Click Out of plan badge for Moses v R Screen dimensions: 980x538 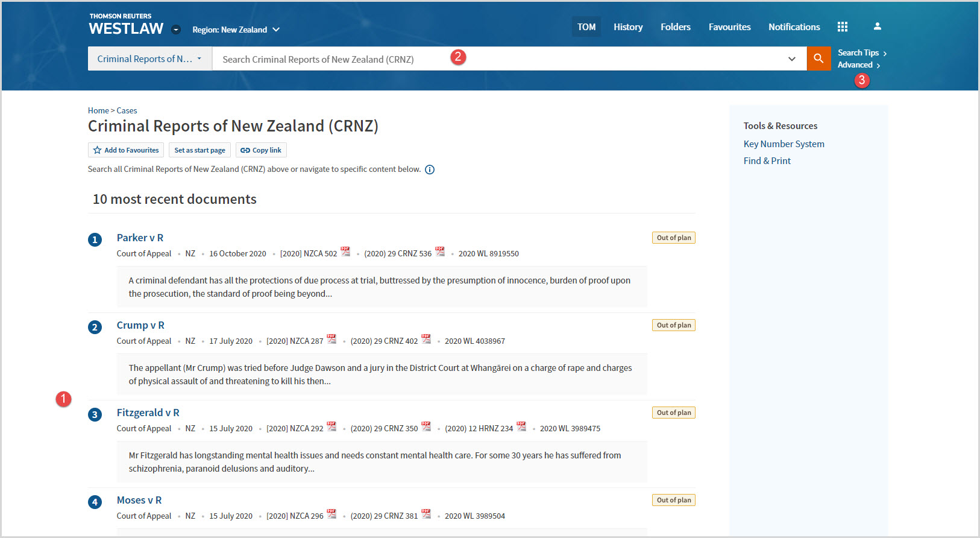click(674, 500)
